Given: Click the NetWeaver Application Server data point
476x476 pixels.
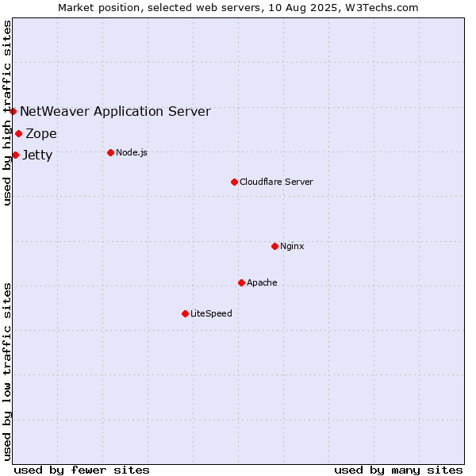Looking at the screenshot, I should [x=13, y=111].
